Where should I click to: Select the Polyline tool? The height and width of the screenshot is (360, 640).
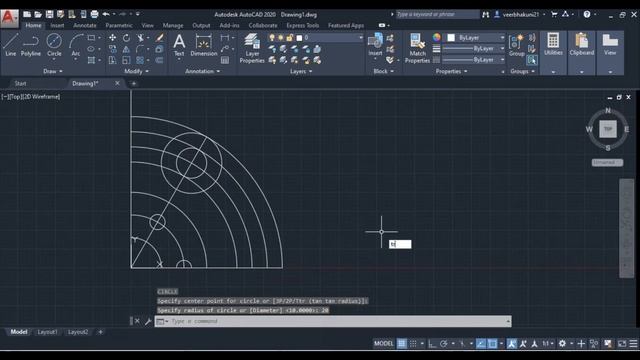(x=31, y=44)
